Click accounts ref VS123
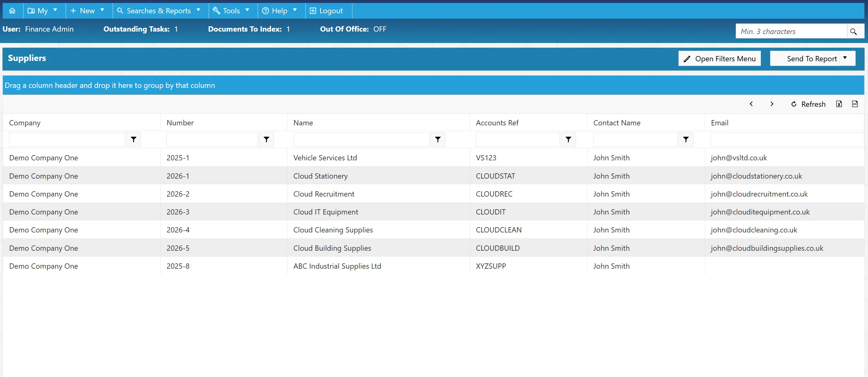The image size is (868, 377). coord(486,158)
